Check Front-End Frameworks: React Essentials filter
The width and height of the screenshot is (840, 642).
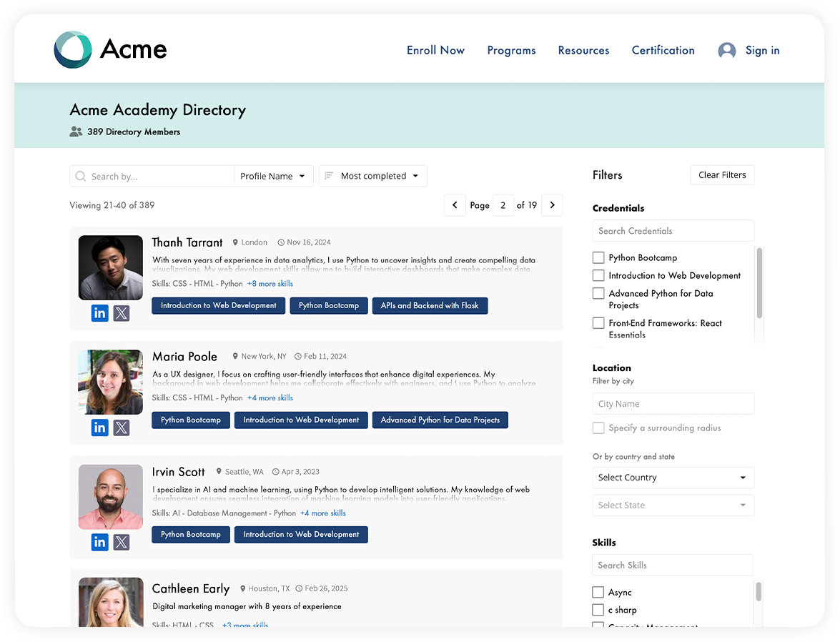click(x=598, y=323)
